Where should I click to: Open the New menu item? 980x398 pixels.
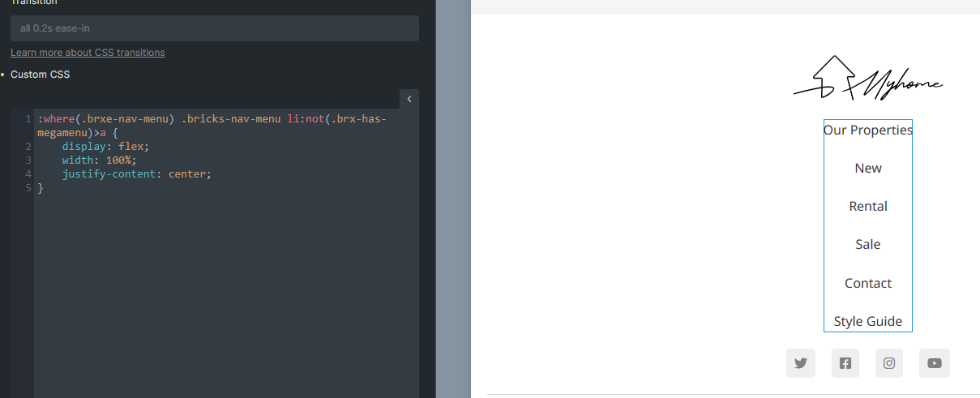(x=867, y=168)
